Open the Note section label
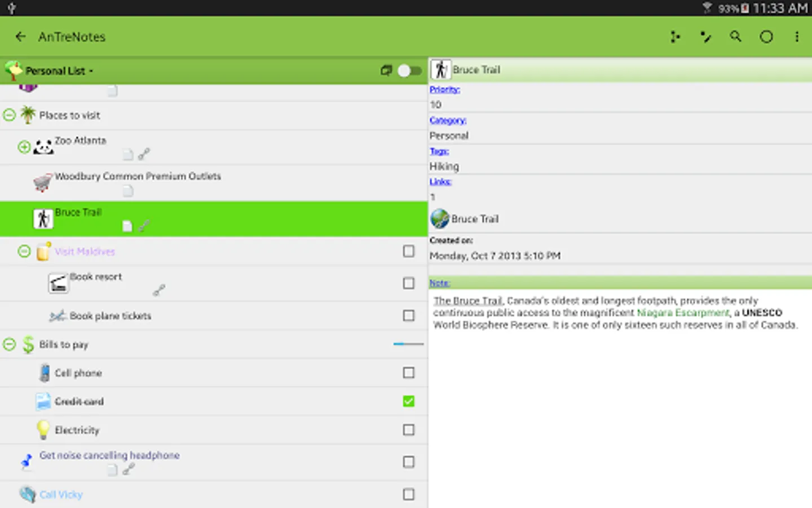The width and height of the screenshot is (812, 508). [x=439, y=283]
